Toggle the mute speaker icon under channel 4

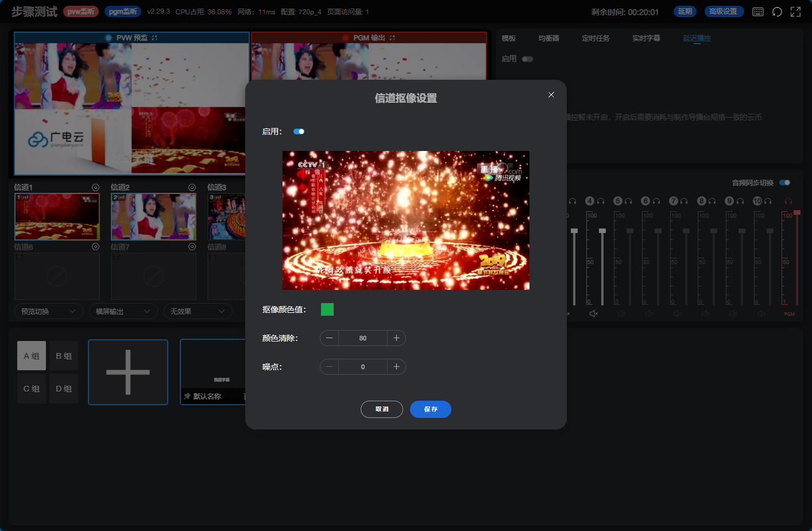(x=594, y=313)
